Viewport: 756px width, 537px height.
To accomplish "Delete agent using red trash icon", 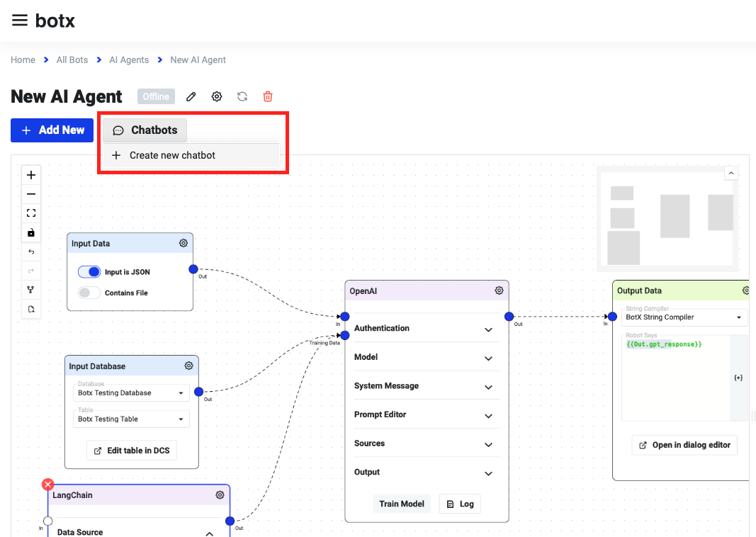I will (268, 97).
